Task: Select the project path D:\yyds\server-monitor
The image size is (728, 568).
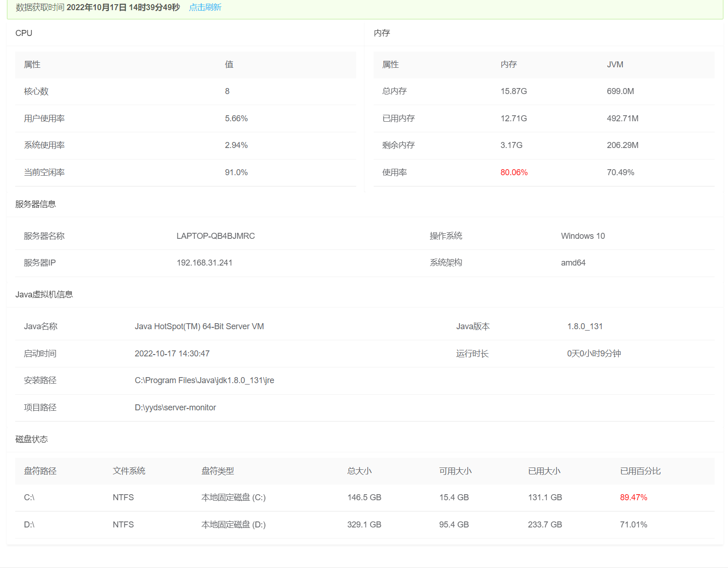Action: pyautogui.click(x=176, y=408)
